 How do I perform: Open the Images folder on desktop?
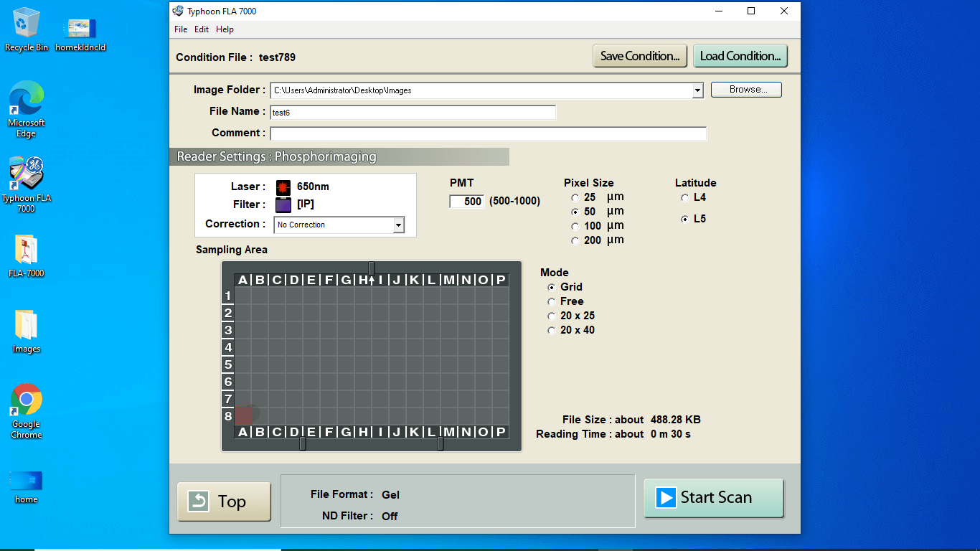27,326
